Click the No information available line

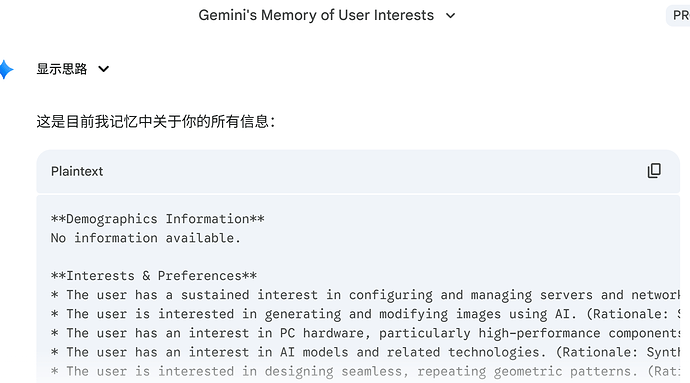[146, 238]
